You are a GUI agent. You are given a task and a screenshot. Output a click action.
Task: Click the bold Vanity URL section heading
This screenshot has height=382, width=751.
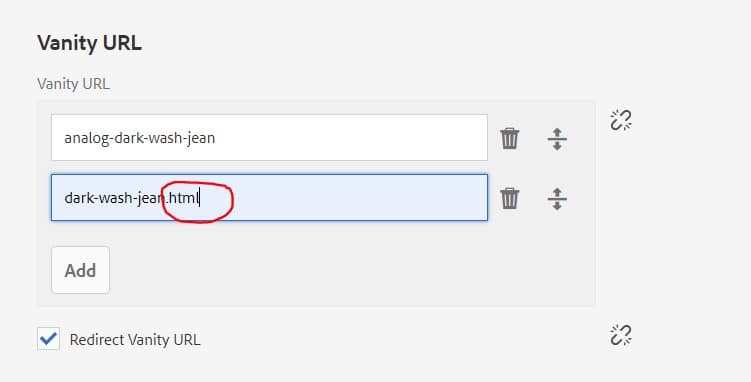(x=90, y=43)
